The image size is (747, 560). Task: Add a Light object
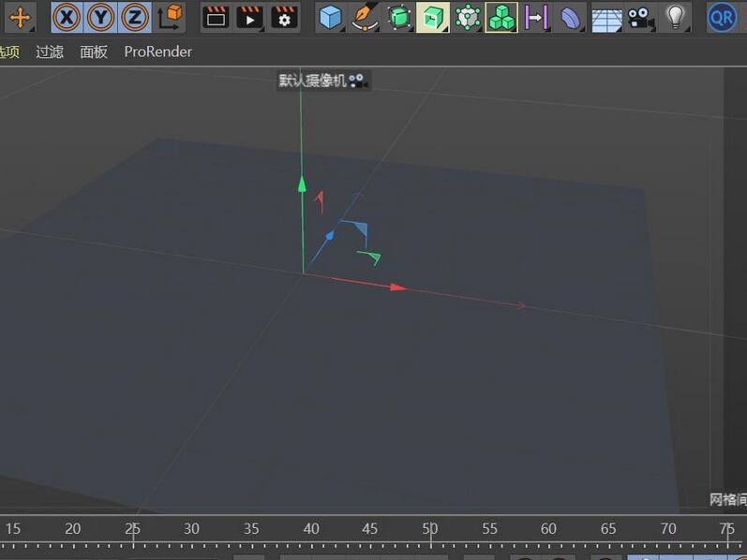674,17
